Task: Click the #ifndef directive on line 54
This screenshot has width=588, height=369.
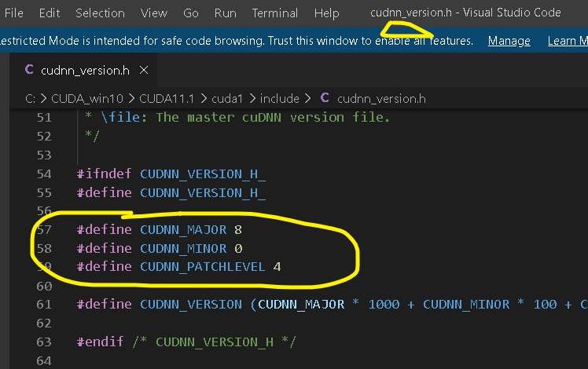Action: [105, 174]
